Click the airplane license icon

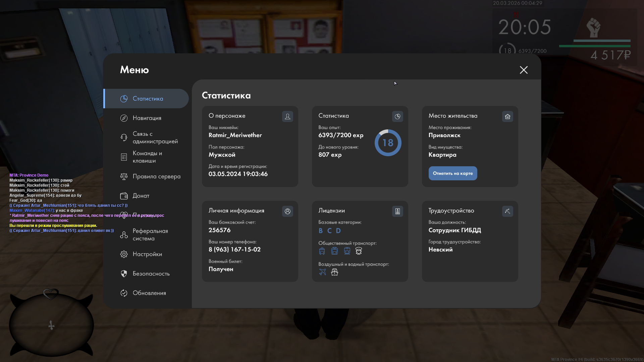click(x=322, y=272)
